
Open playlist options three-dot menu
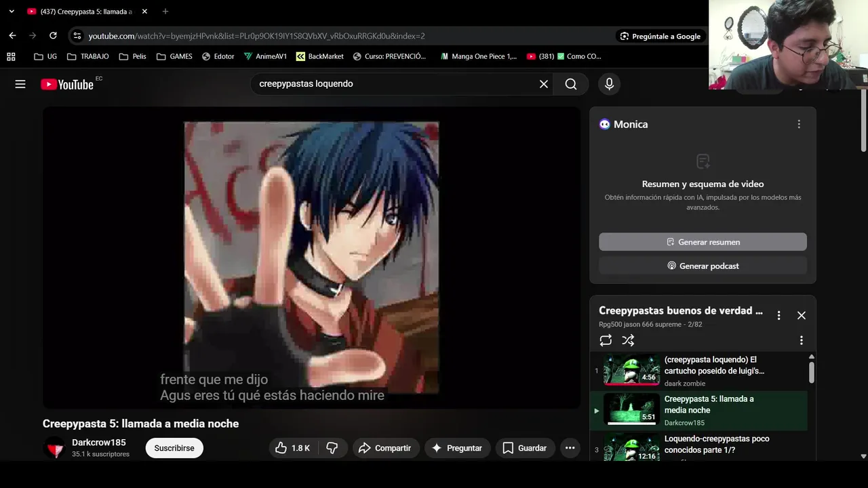click(x=778, y=315)
